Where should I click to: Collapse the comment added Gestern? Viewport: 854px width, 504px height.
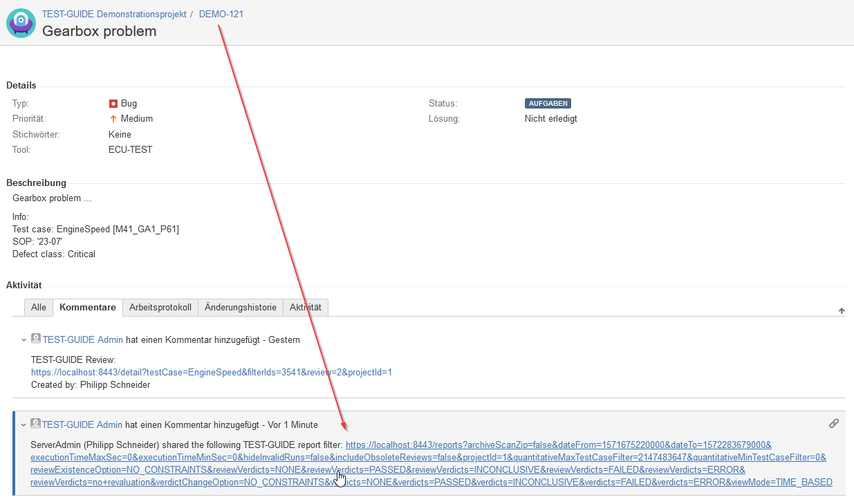tap(24, 340)
